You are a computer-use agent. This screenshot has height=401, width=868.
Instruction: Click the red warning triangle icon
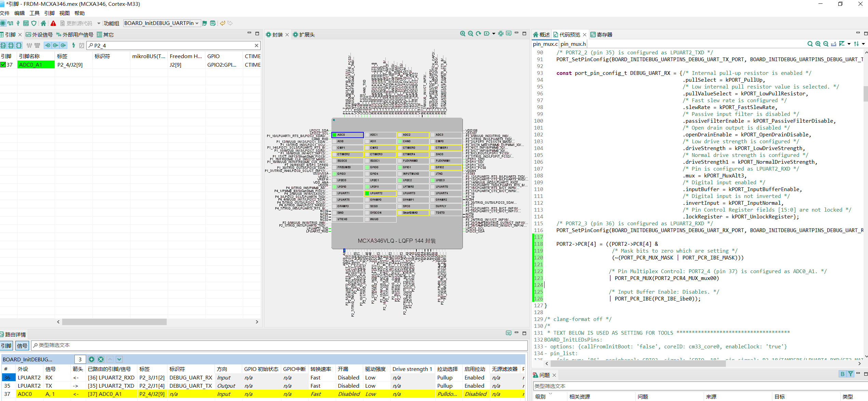tap(53, 23)
